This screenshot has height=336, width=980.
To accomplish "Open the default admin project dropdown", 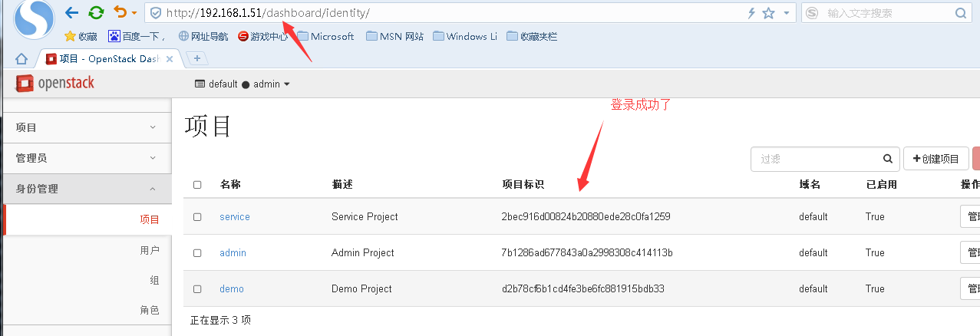I will coord(243,84).
